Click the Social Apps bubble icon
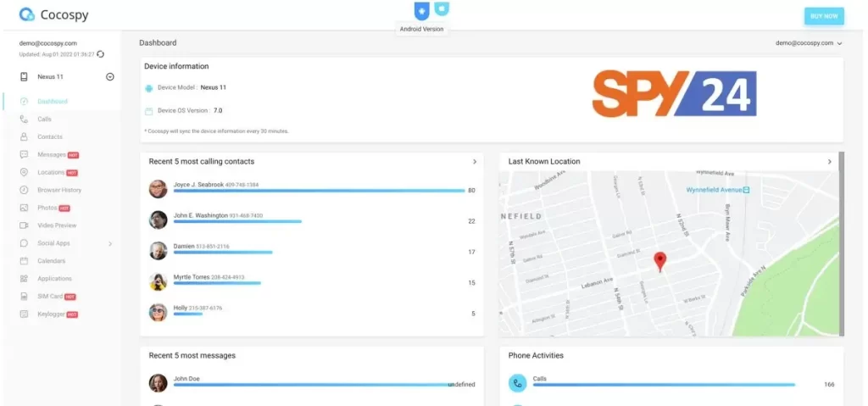868x406 pixels. [24, 243]
